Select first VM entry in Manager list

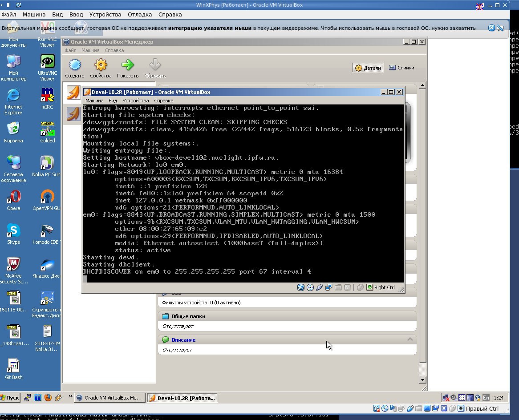73,93
